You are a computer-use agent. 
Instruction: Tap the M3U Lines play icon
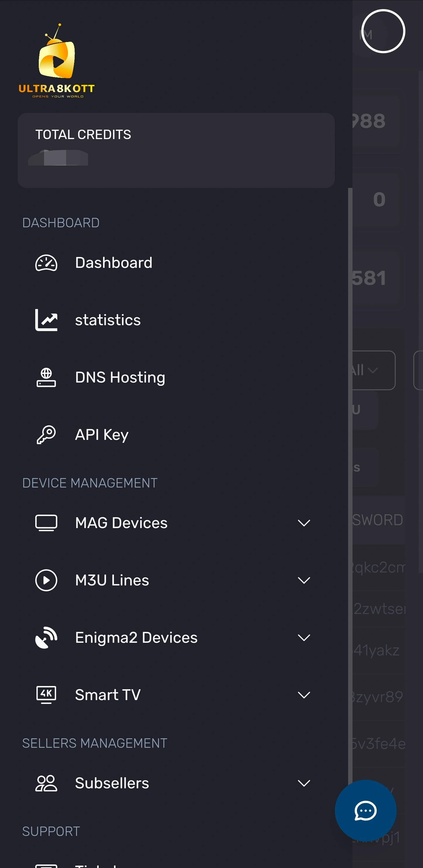tap(46, 580)
